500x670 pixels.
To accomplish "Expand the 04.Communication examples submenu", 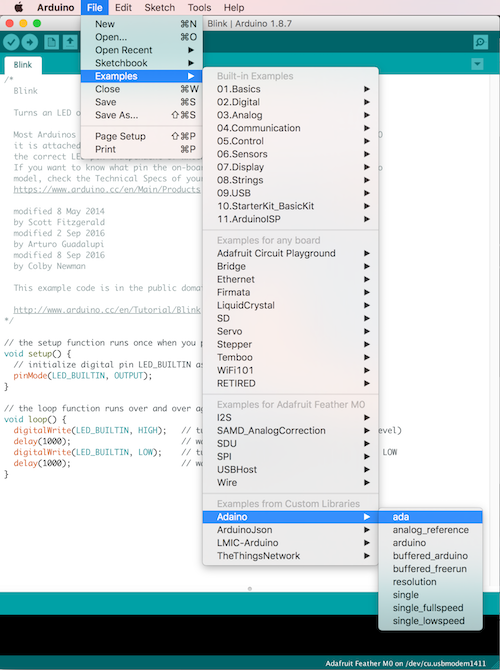I will (x=291, y=128).
